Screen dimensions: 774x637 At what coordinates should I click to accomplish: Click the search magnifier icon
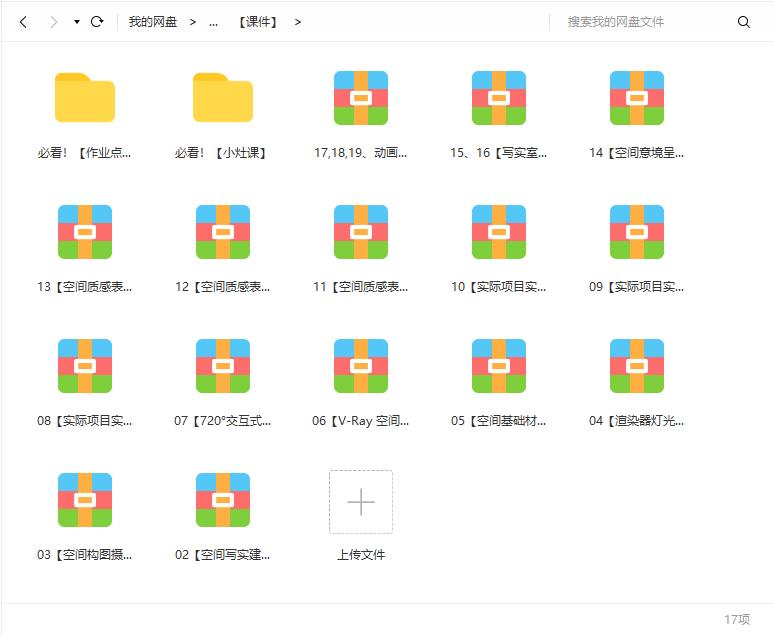(x=743, y=22)
